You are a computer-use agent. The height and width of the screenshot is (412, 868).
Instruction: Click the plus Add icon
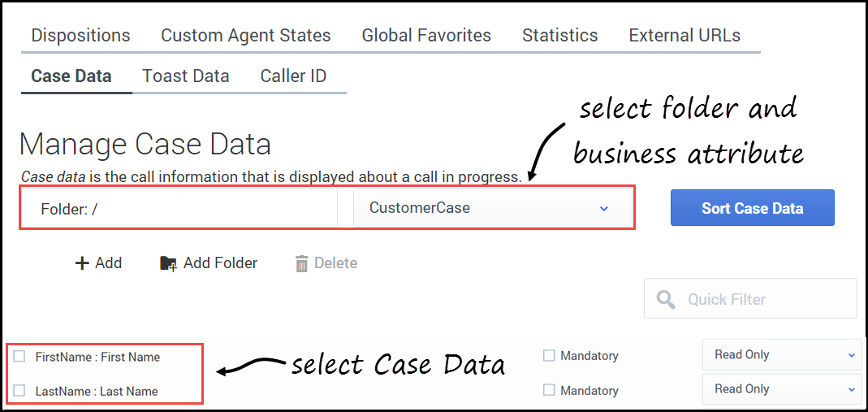(81, 263)
